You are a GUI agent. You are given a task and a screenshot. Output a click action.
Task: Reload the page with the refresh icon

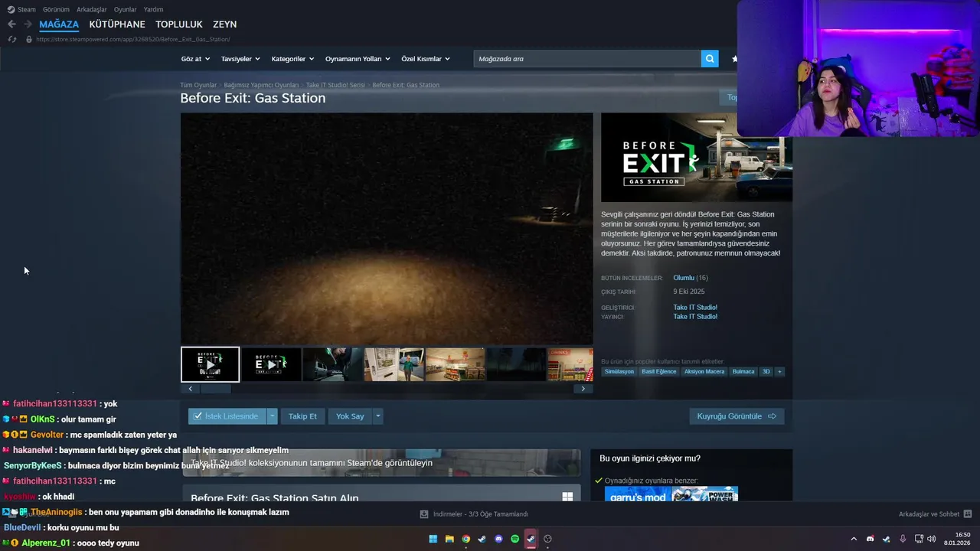(11, 39)
